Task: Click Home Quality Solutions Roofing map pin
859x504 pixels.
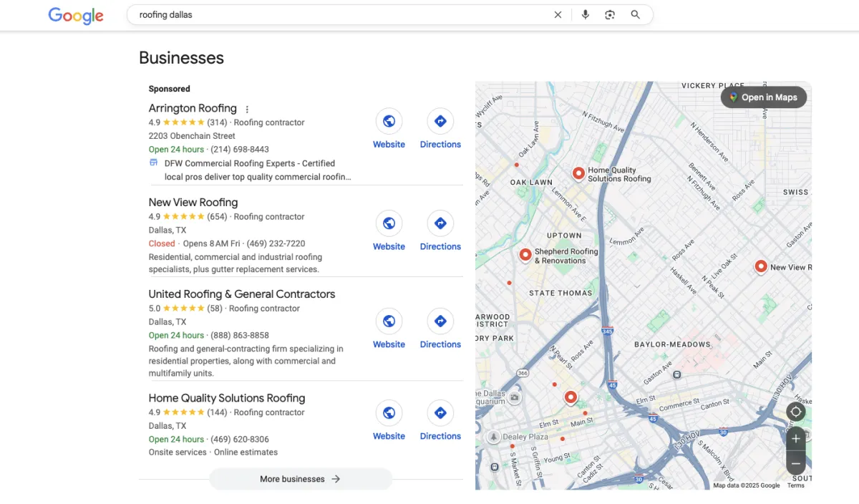Action: click(x=578, y=173)
